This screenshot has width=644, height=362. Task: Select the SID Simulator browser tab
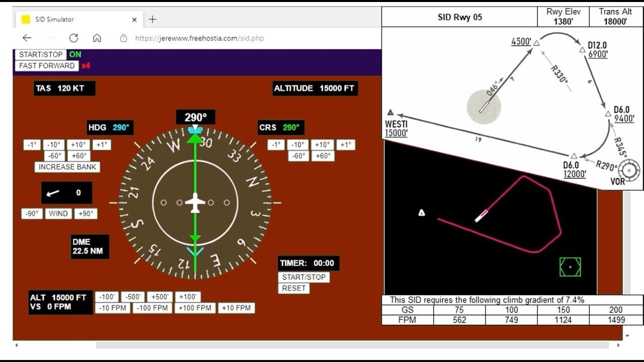[79, 20]
